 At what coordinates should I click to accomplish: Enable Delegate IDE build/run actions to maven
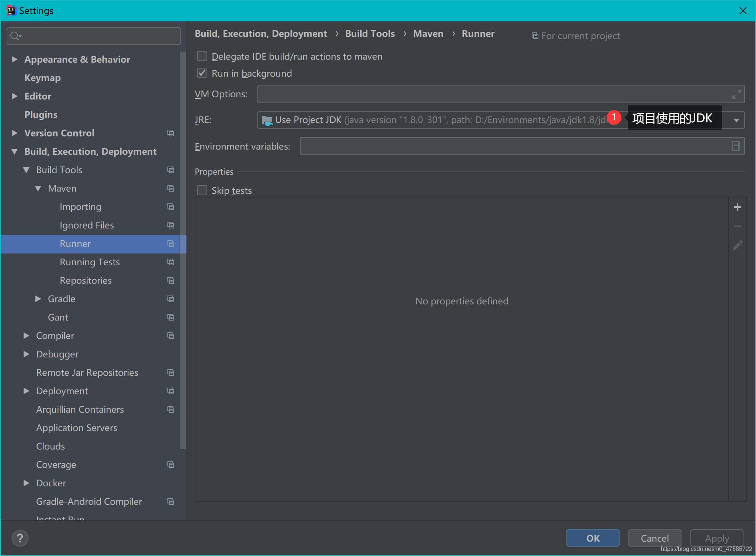tap(202, 56)
